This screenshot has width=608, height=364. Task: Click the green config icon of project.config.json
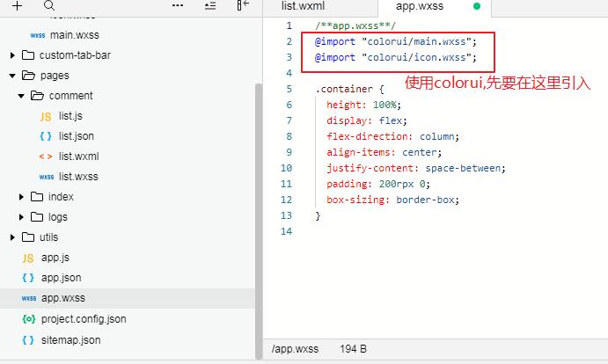[29, 319]
